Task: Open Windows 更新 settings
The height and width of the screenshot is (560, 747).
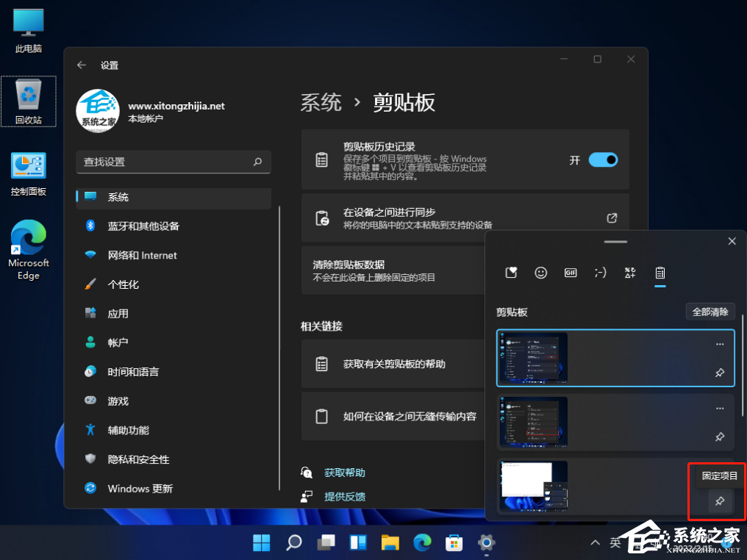Action: point(174,489)
